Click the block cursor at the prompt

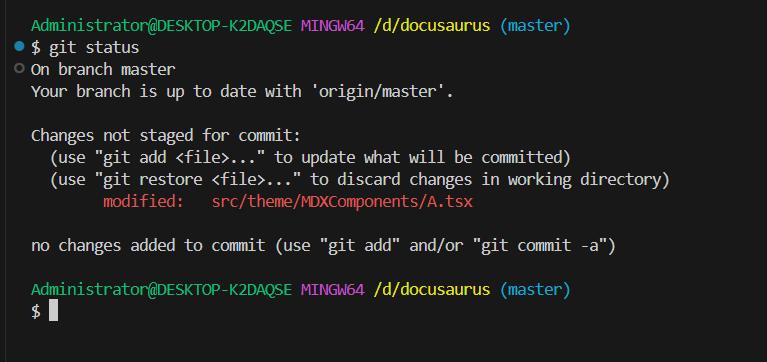click(x=53, y=311)
